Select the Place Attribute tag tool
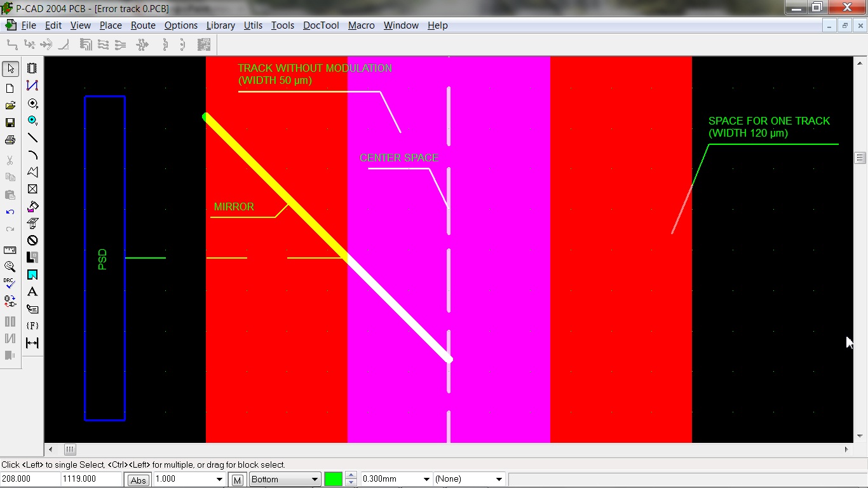 pyautogui.click(x=32, y=309)
